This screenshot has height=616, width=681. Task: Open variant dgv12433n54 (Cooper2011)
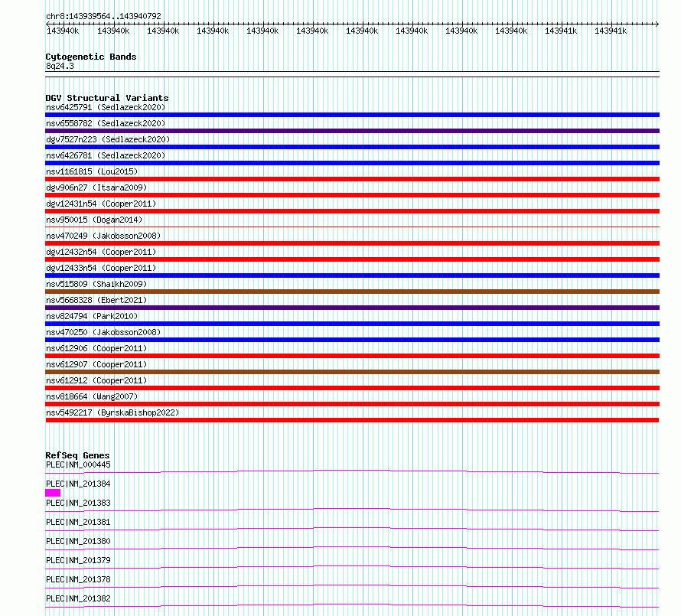click(x=101, y=268)
